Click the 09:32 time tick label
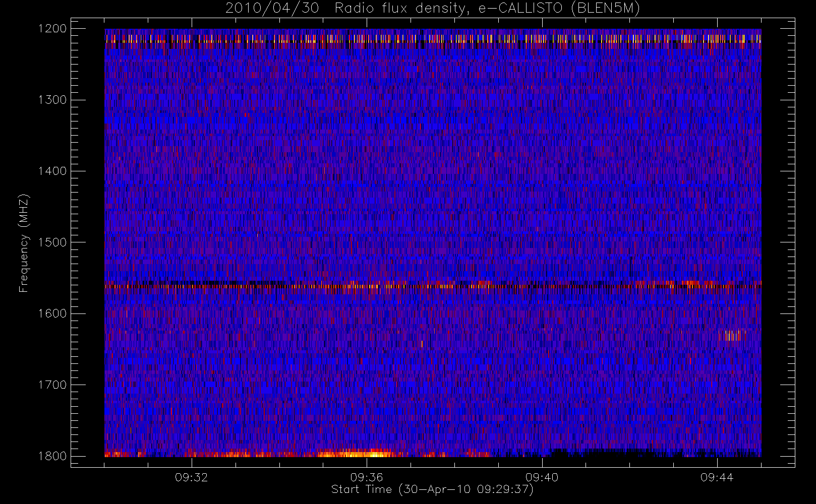The image size is (816, 504). pos(192,477)
